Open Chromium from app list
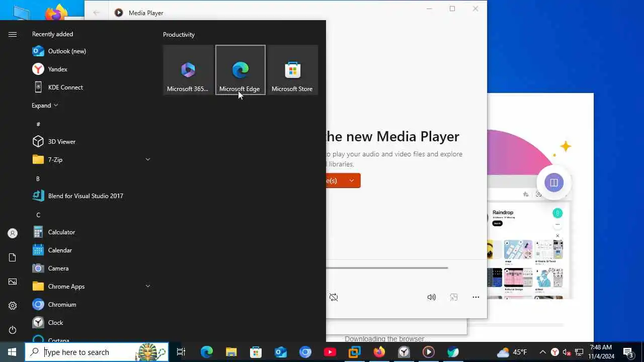 click(x=91, y=305)
